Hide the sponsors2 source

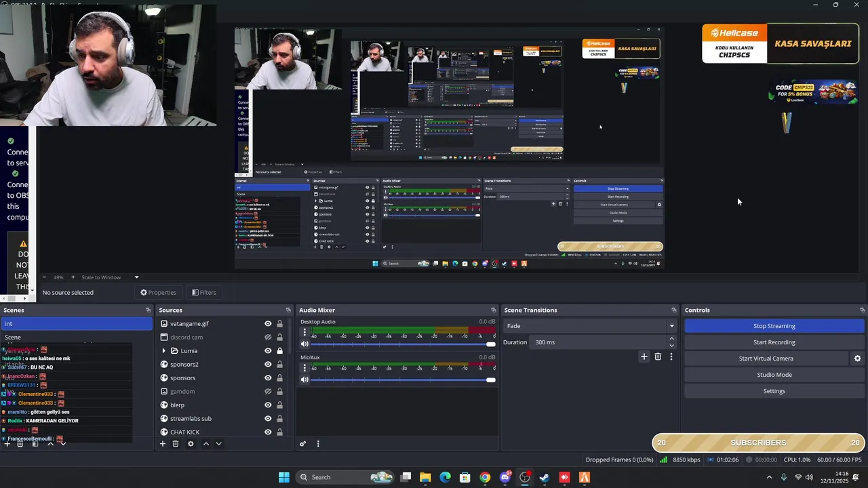(268, 365)
